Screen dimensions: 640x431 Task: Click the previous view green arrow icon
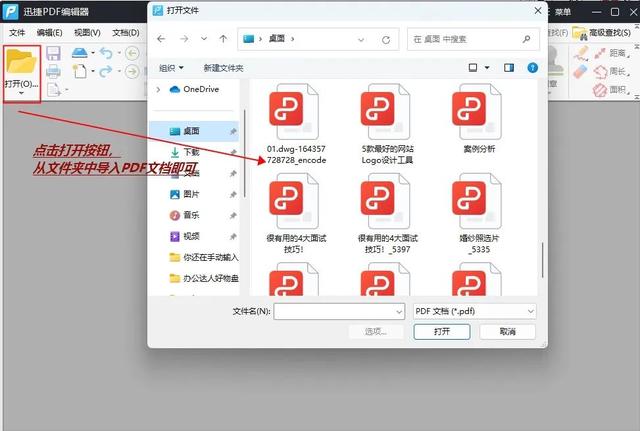[132, 53]
